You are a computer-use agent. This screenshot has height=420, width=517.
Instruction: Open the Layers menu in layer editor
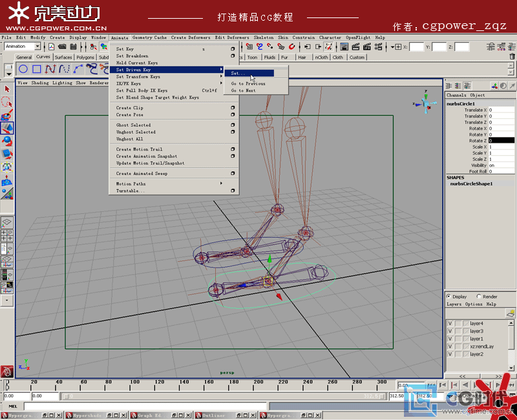point(454,304)
